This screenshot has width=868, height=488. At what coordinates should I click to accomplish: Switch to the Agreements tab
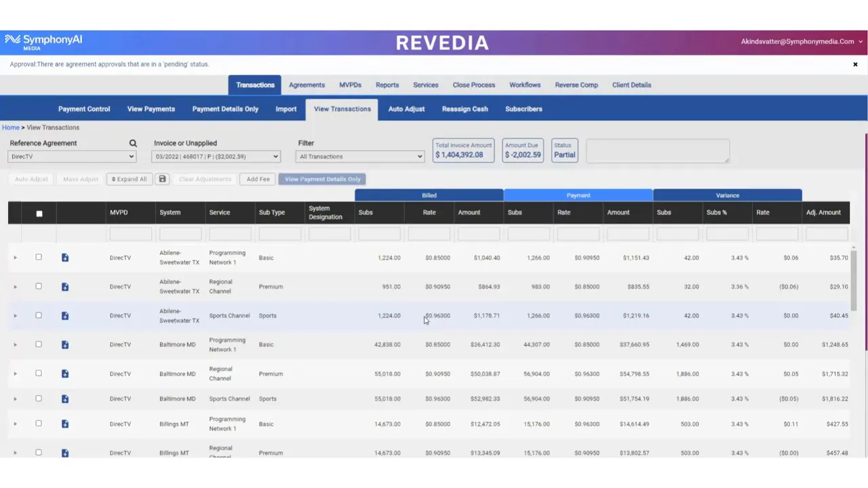pos(307,85)
